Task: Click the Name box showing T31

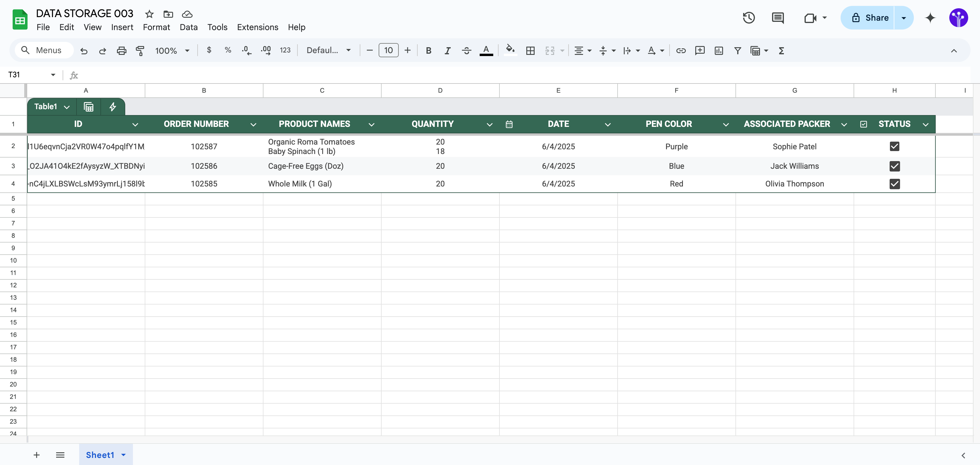Action: coord(32,75)
